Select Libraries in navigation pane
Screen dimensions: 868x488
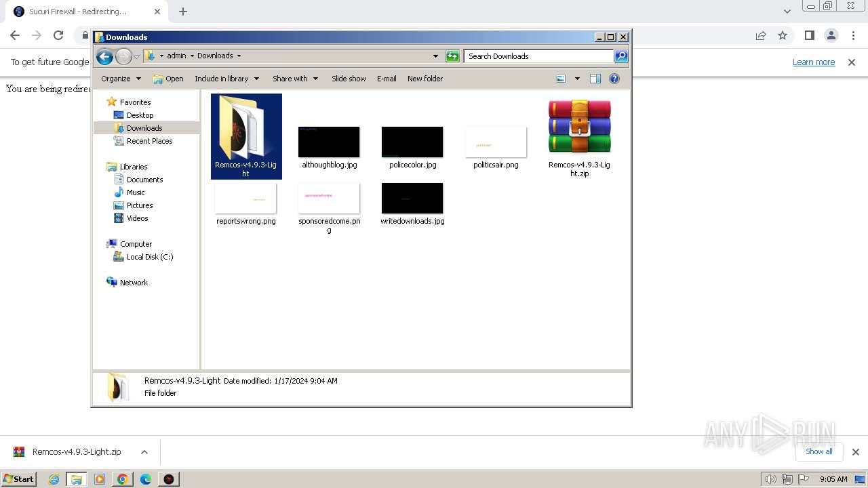click(x=134, y=167)
